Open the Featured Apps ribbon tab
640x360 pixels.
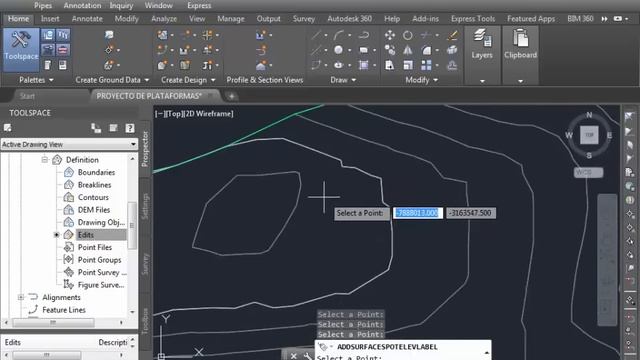tap(531, 19)
